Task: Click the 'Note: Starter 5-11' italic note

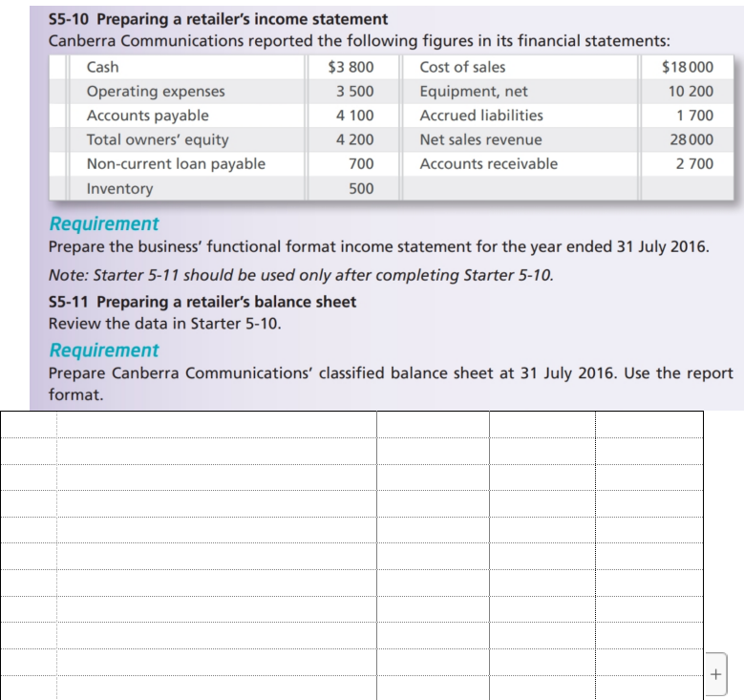Action: (x=301, y=275)
